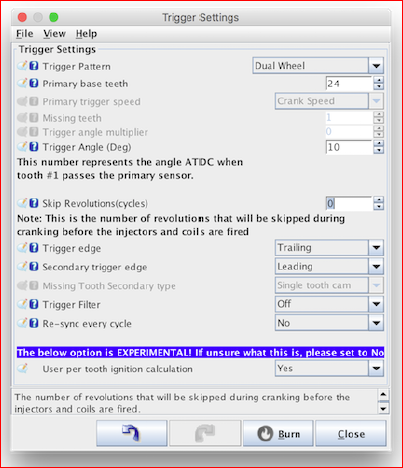The width and height of the screenshot is (403, 468).
Task: Open the Help menu
Action: pos(86,34)
